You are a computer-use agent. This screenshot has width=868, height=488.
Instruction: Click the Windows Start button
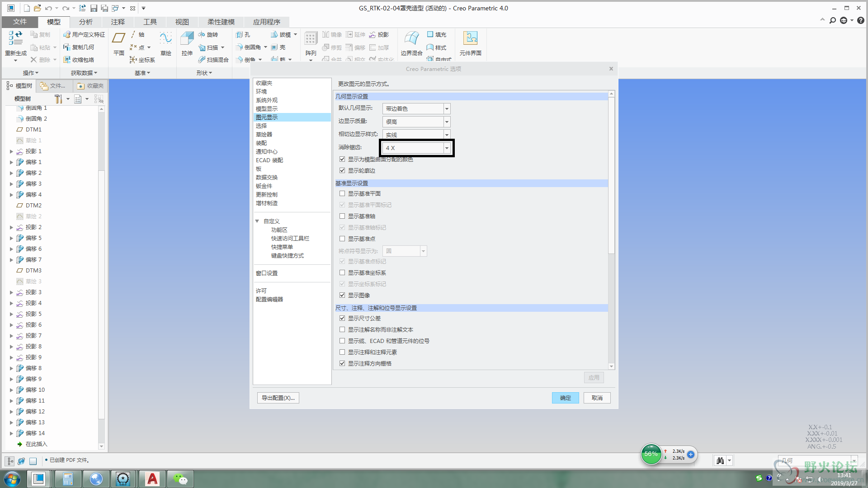[12, 479]
